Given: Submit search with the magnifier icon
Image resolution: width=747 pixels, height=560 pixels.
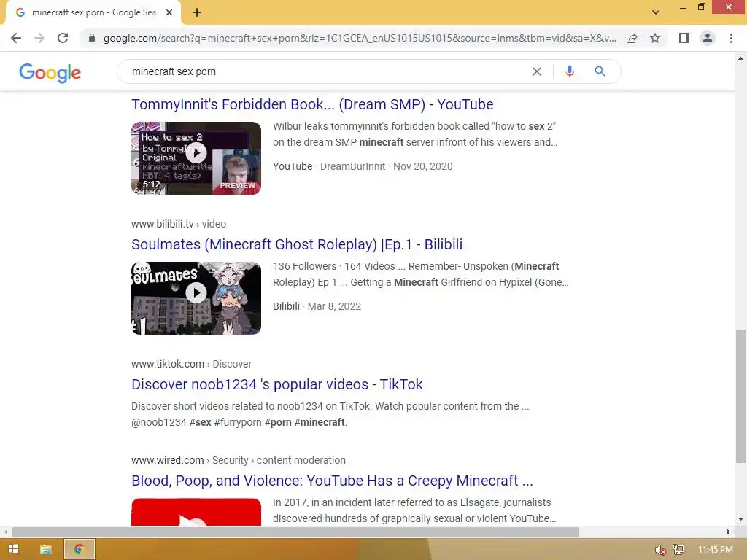Looking at the screenshot, I should point(600,71).
